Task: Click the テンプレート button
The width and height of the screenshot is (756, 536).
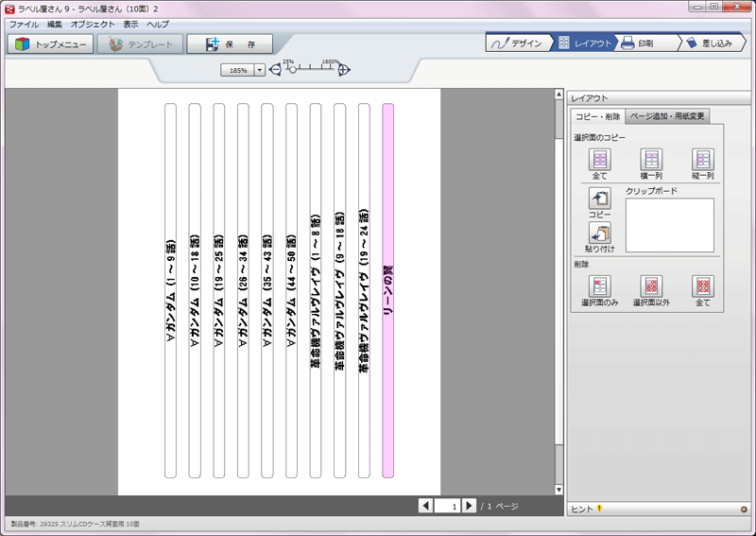Action: point(140,44)
